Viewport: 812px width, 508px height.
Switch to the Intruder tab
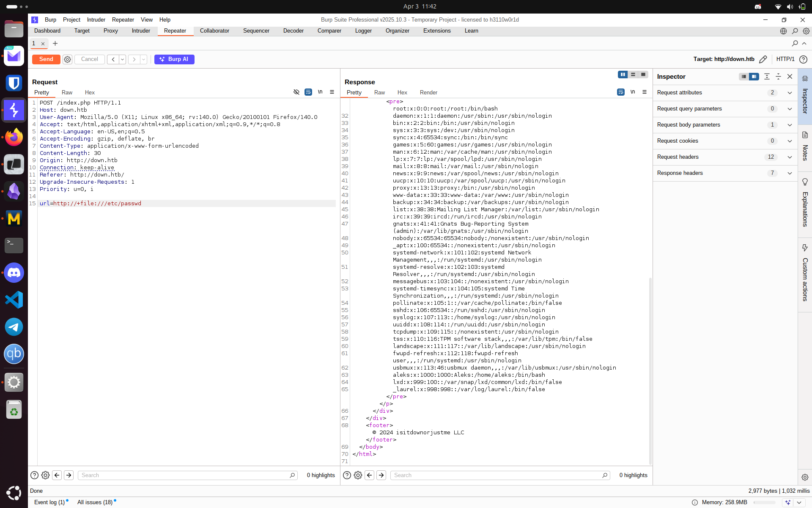141,31
